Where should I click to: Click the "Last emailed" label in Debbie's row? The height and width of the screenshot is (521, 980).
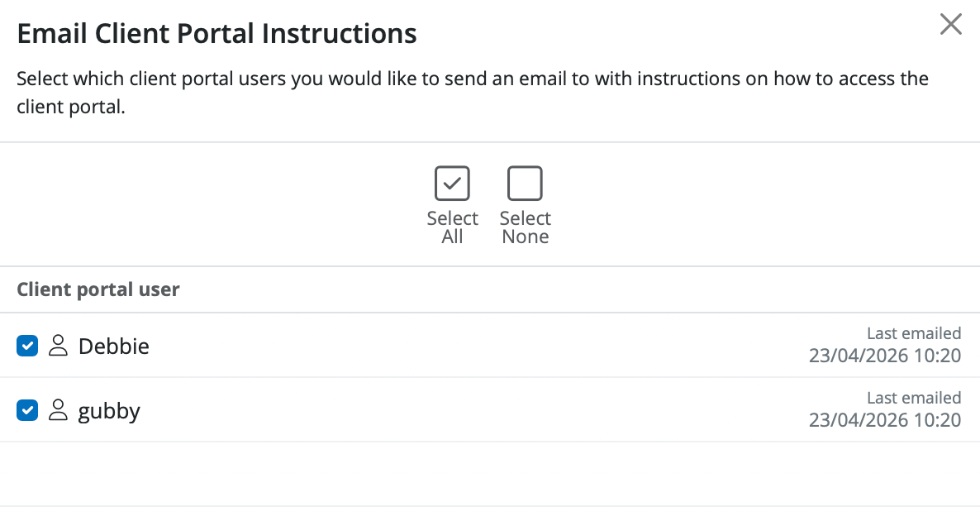tap(914, 333)
